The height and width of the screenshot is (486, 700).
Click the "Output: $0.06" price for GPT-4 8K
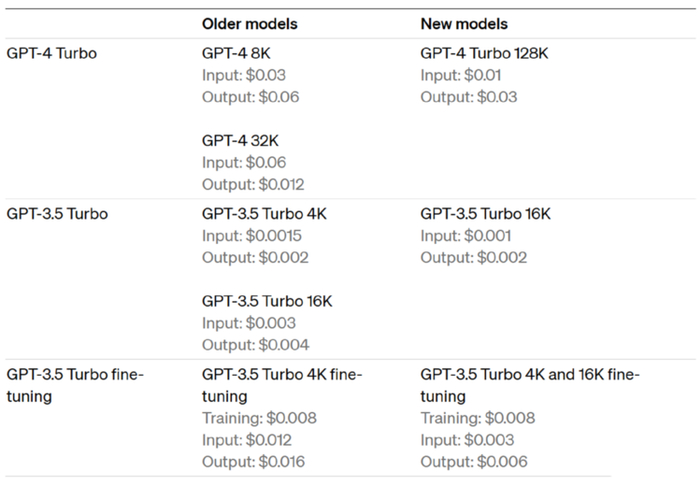(250, 97)
